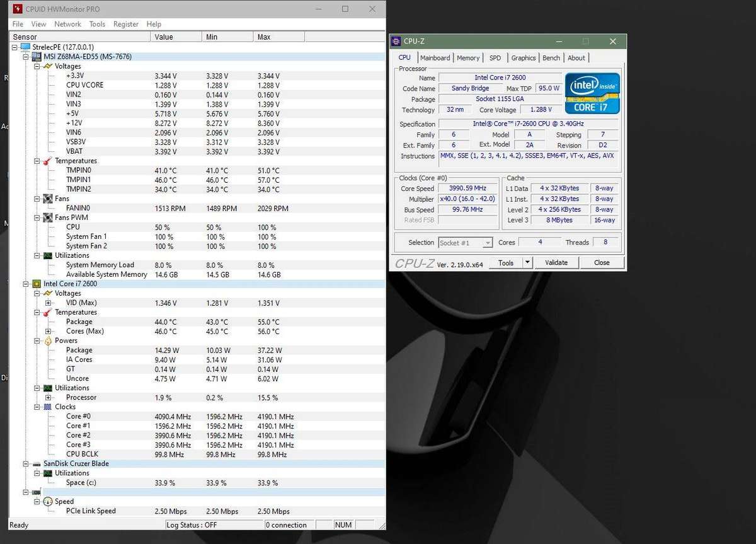Collapse the MSI Z68MA-ED55 tree node

point(26,57)
